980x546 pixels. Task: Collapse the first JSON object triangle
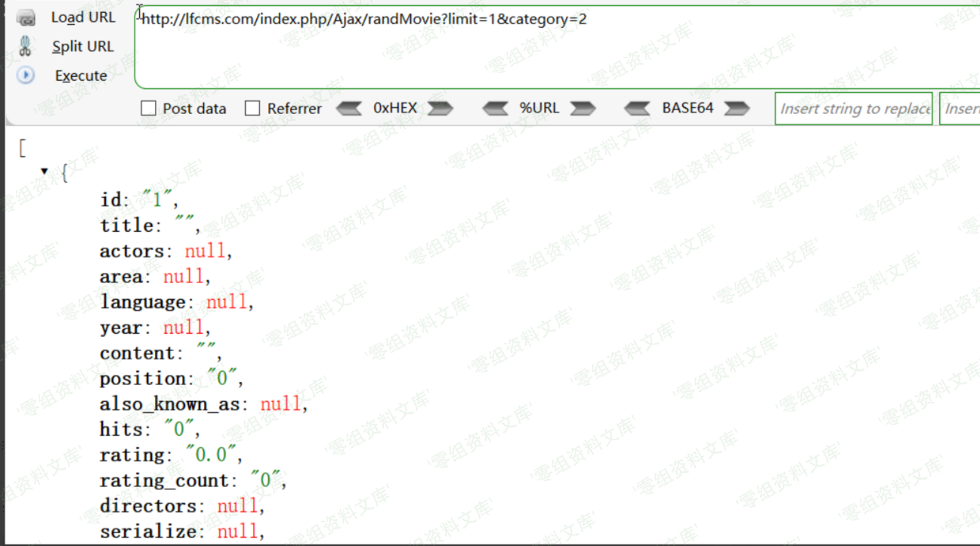tap(45, 171)
